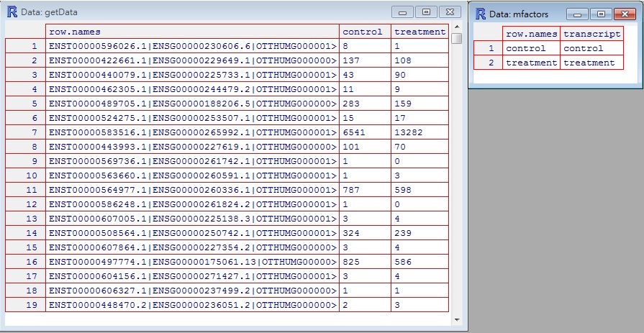The width and height of the screenshot is (644, 333).
Task: Close the Data: getData window
Action: pyautogui.click(x=450, y=12)
